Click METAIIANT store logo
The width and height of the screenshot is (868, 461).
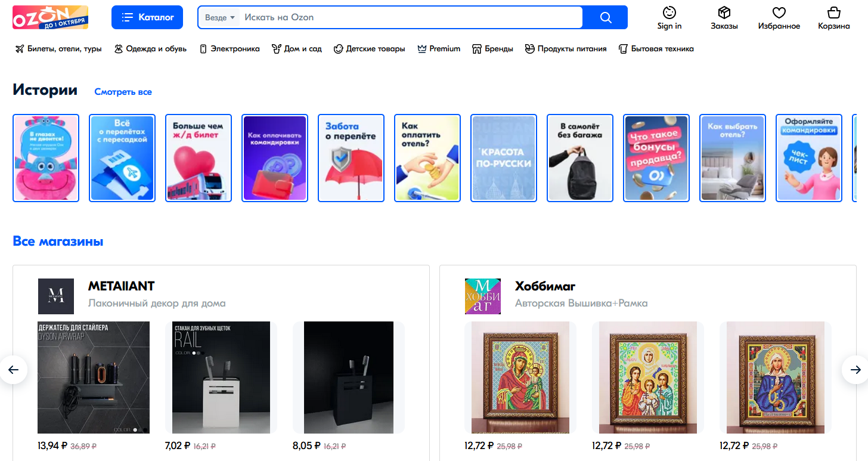tap(56, 296)
